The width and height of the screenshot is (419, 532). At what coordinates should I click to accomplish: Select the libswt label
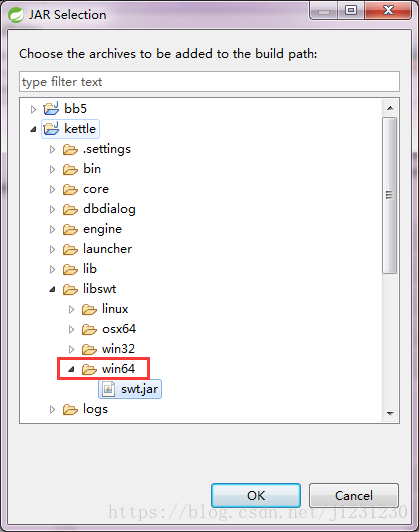[99, 289]
